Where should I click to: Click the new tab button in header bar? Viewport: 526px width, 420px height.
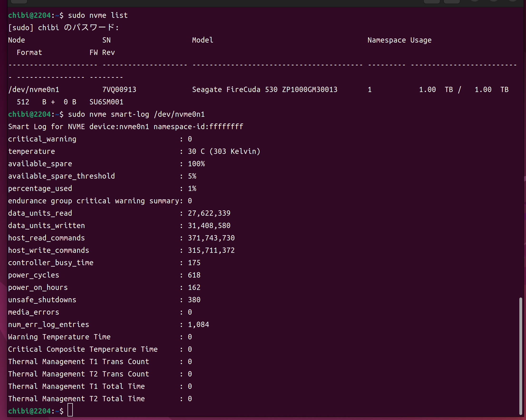[19, 1]
